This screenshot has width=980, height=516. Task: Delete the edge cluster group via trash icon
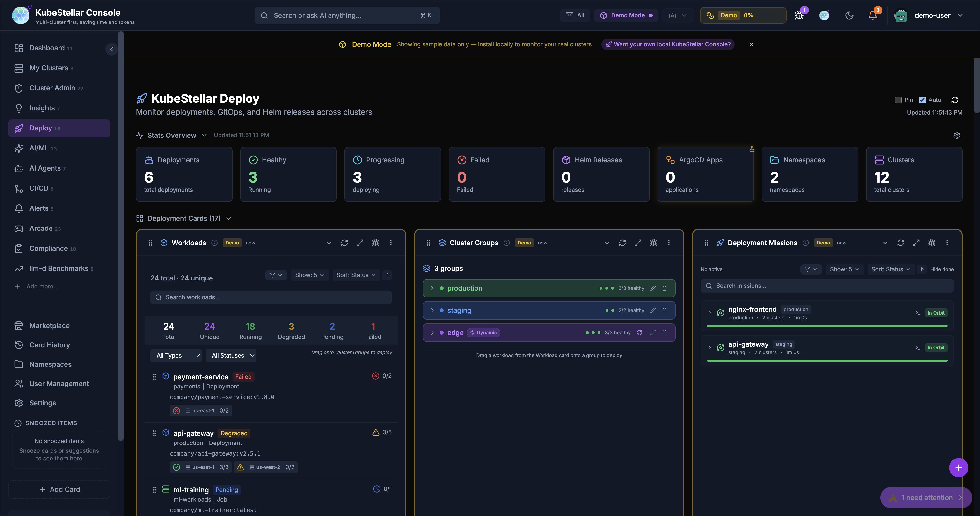pos(665,332)
